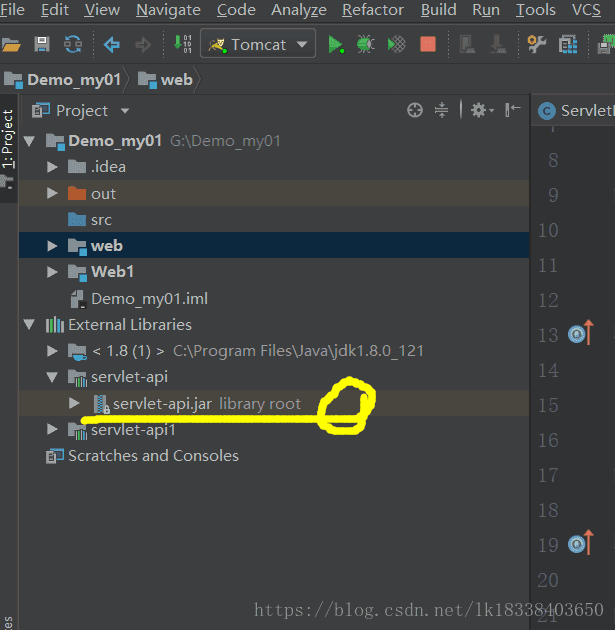The image size is (615, 630).
Task: Open the Project view type dropdown
Action: 125,110
